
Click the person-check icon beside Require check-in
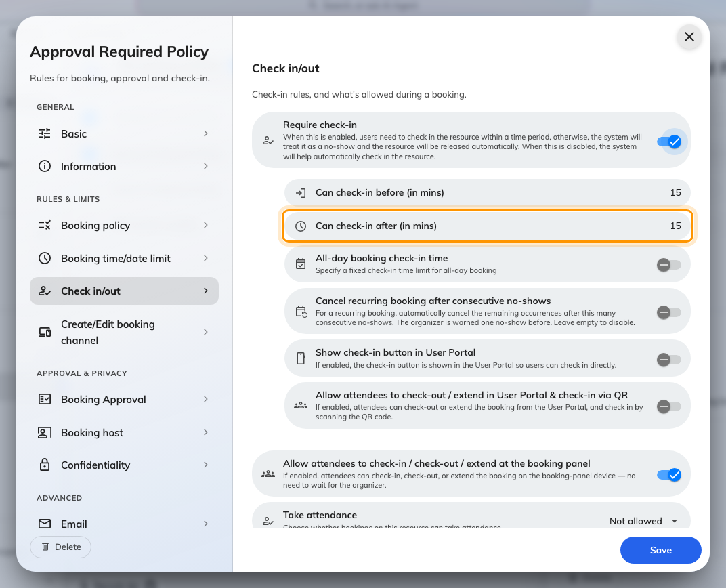click(x=268, y=140)
